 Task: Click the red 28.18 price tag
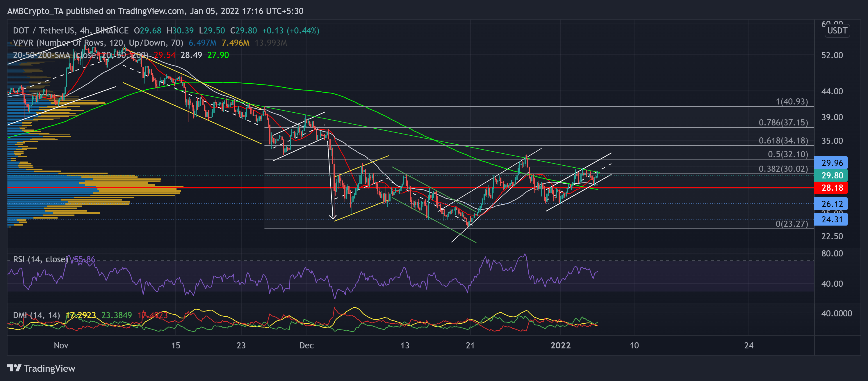click(832, 187)
